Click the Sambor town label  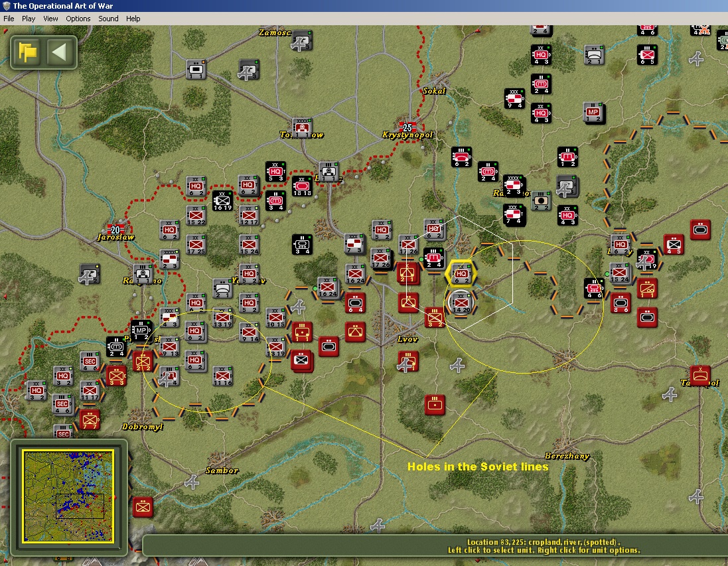point(222,470)
